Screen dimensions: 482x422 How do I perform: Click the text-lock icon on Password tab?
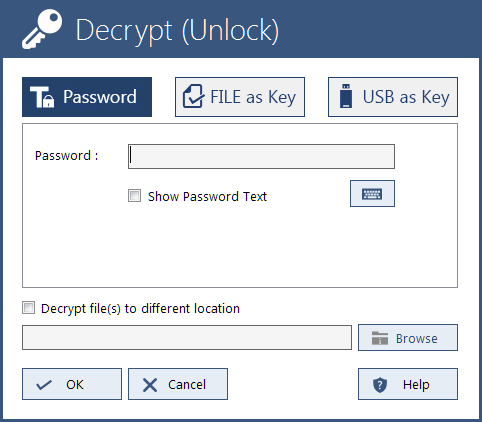click(42, 97)
